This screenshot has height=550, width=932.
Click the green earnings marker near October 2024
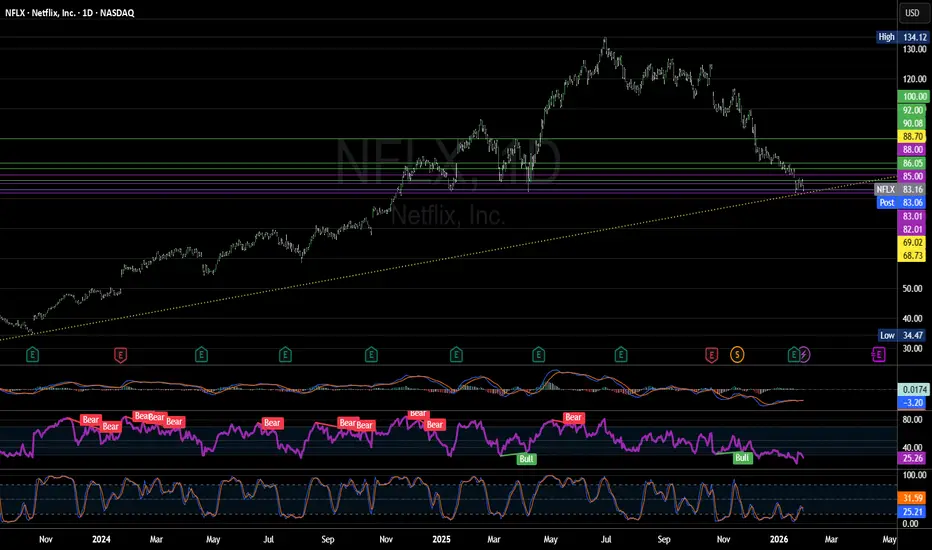[371, 355]
